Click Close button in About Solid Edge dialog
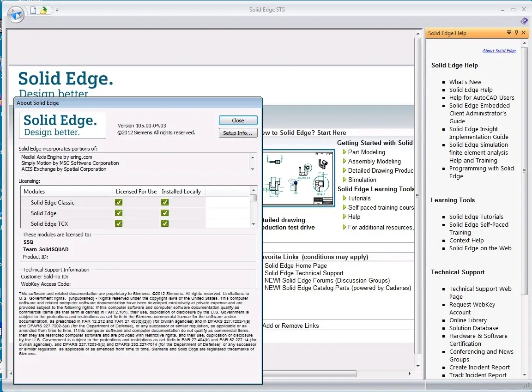 pyautogui.click(x=238, y=121)
